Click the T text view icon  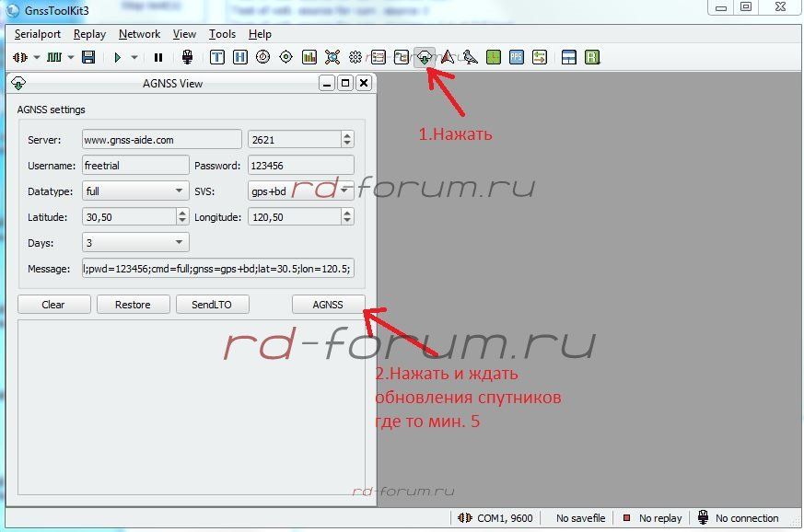[x=217, y=57]
